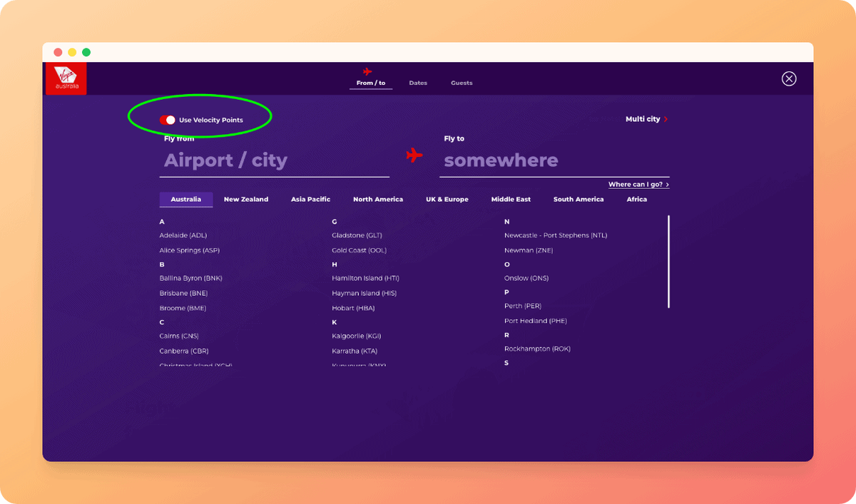The height and width of the screenshot is (504, 856).
Task: Select the Africa region tab
Action: (x=636, y=199)
